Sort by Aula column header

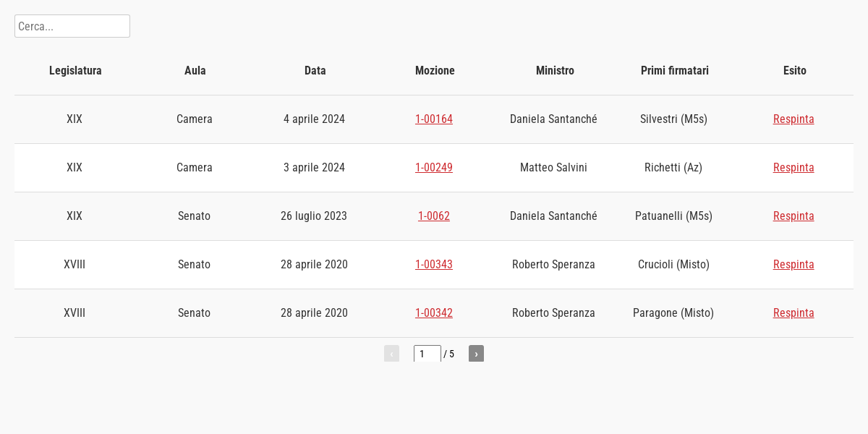(x=195, y=71)
